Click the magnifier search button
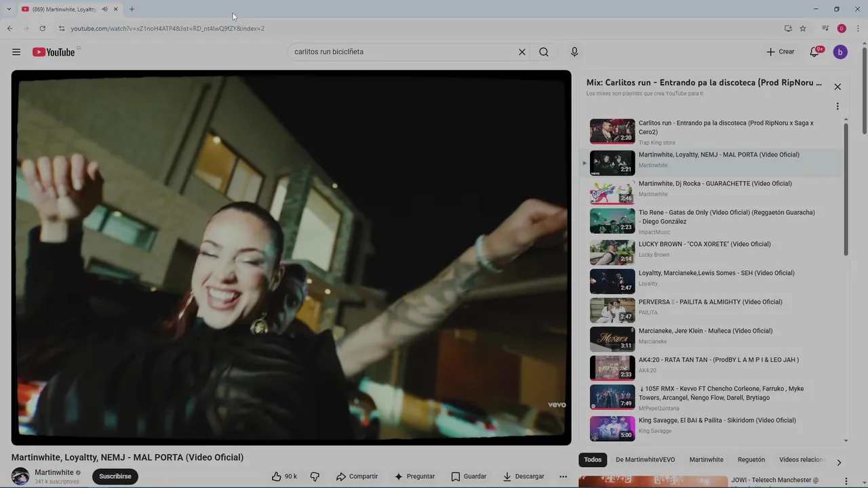Screen dimensions: 868x488 (544, 52)
